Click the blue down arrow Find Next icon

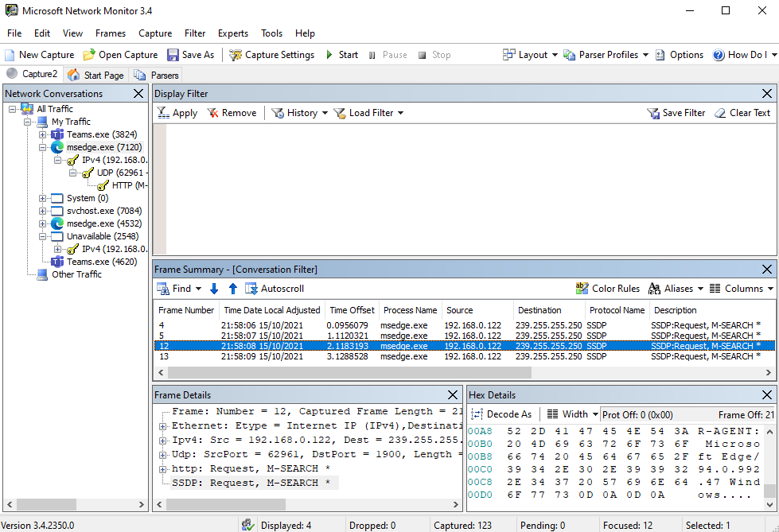point(214,289)
